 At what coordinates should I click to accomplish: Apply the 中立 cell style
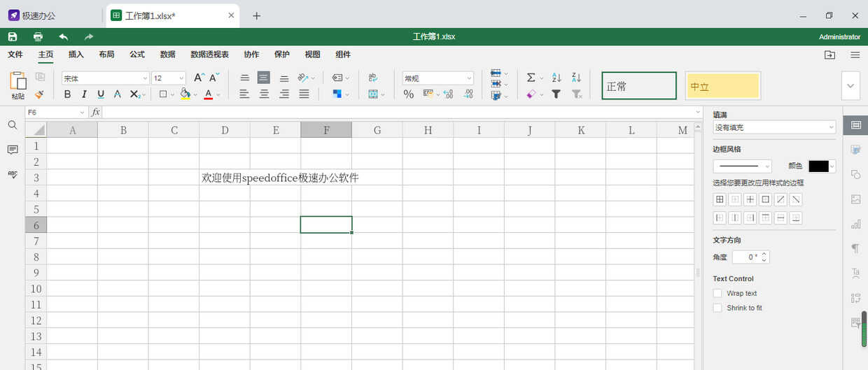[722, 86]
